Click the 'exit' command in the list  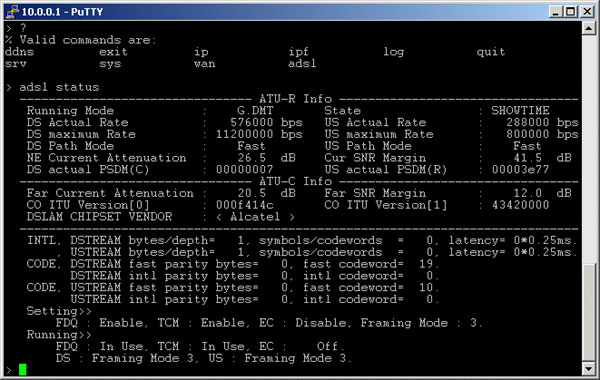pos(113,52)
